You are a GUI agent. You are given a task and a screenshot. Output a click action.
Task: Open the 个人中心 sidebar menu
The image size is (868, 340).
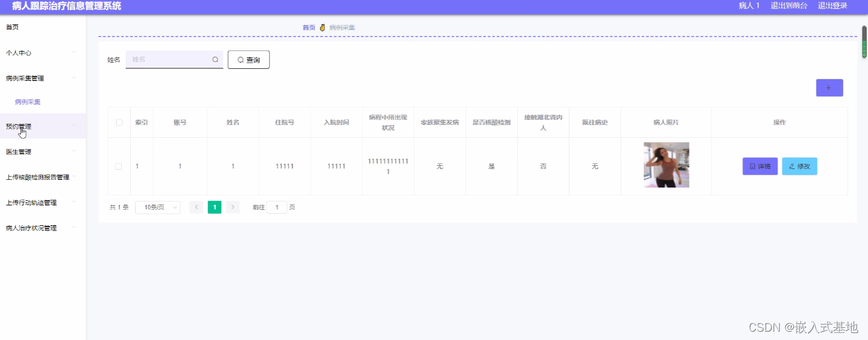tap(43, 53)
